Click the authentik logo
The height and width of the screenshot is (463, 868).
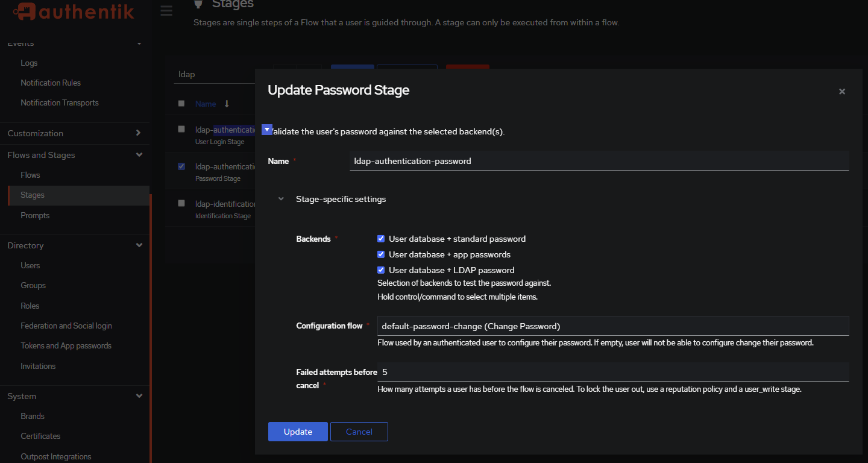(72, 11)
